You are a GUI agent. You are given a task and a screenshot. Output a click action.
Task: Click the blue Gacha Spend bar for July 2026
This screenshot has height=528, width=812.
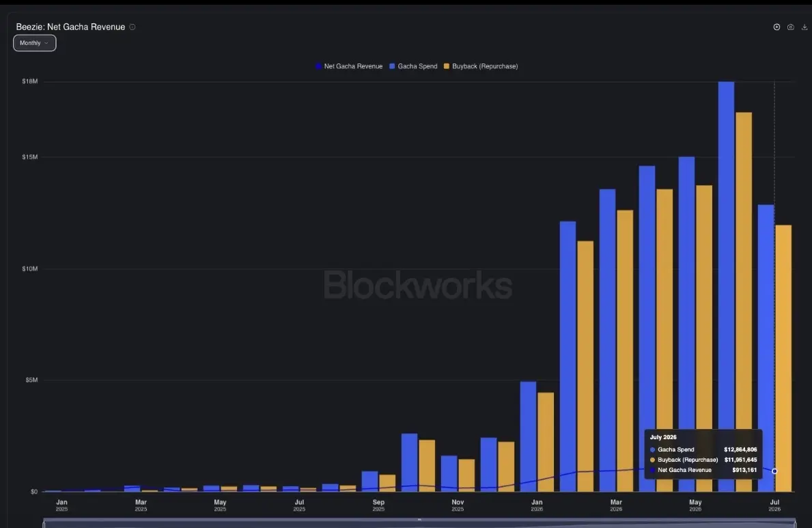(x=766, y=348)
